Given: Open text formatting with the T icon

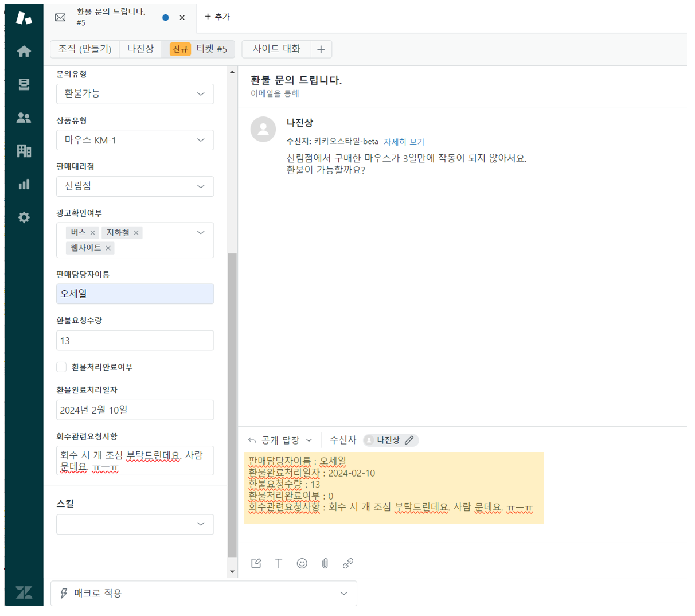Looking at the screenshot, I should coord(279,563).
